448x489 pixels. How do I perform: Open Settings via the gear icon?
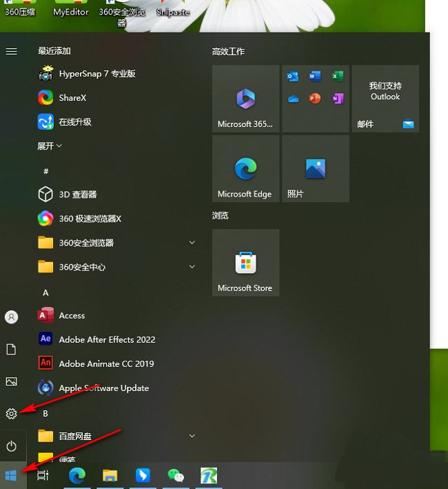(x=12, y=414)
